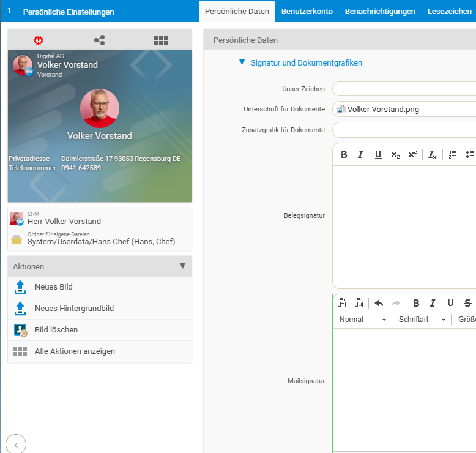The image size is (476, 453).
Task: Click delete-image icon beside Bild löschen
Action: tap(20, 330)
